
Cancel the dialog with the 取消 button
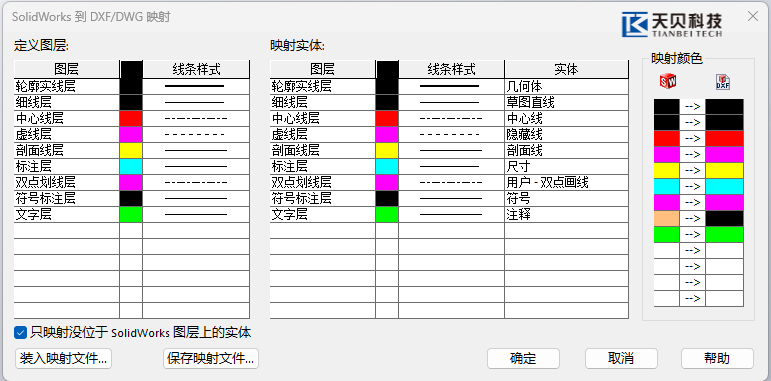pos(621,358)
